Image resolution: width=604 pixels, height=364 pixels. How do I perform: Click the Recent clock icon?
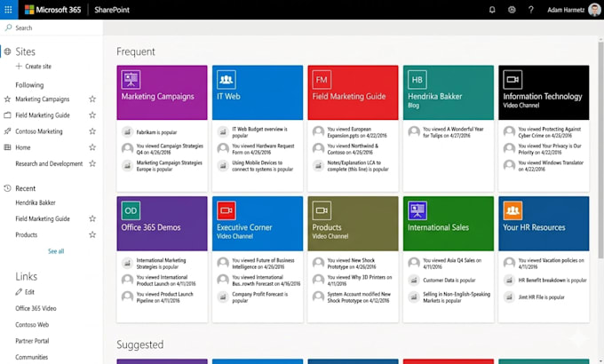click(x=7, y=188)
